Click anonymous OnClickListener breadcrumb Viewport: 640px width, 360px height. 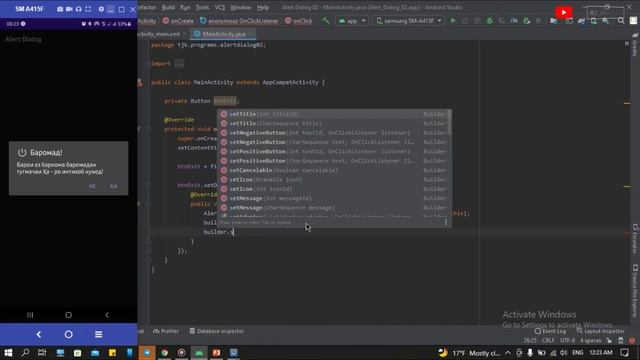(239, 21)
